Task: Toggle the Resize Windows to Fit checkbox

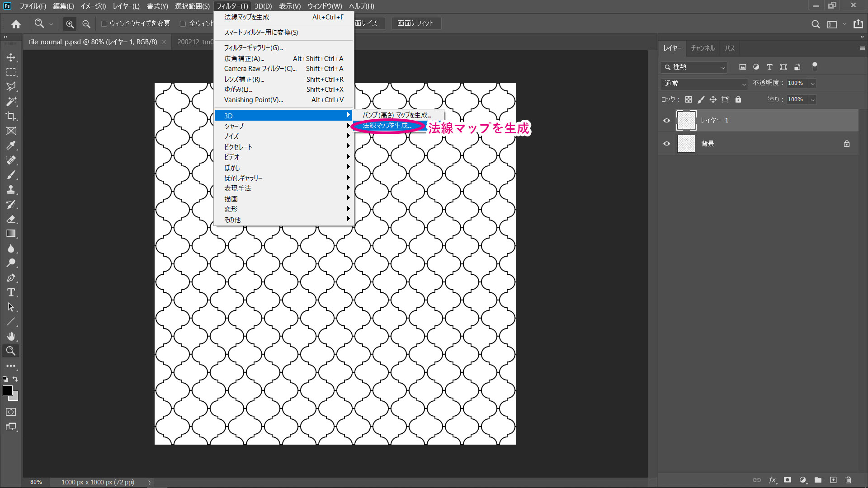Action: (104, 23)
